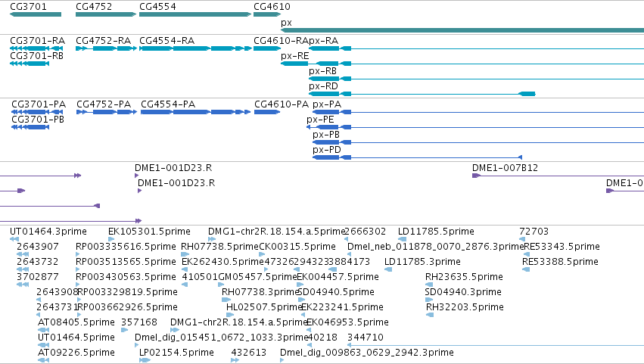Screen dimensions: 644x364
Task: Click protein label CG4752-PA
Action: click(x=104, y=104)
